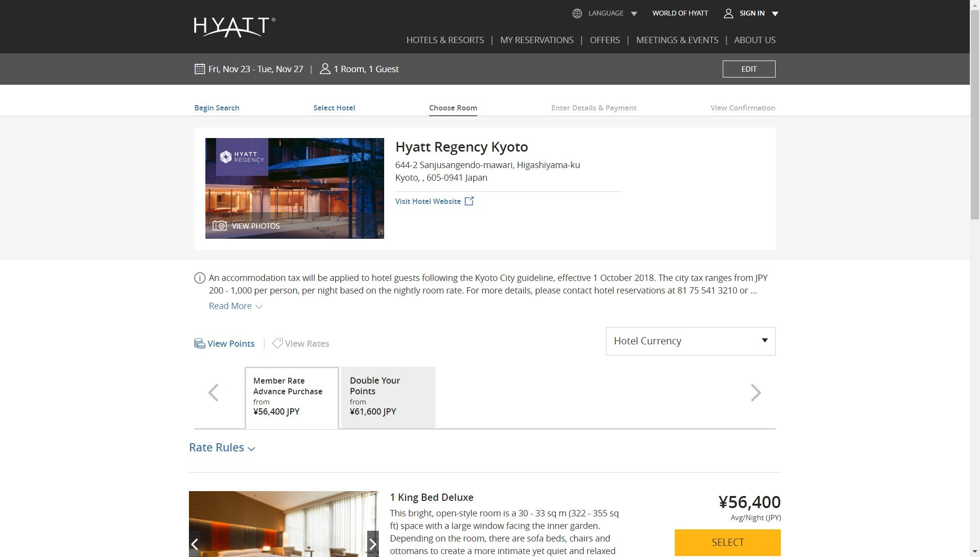Expand Rate Rules section
Viewport: 980px width, 557px height.
222,448
